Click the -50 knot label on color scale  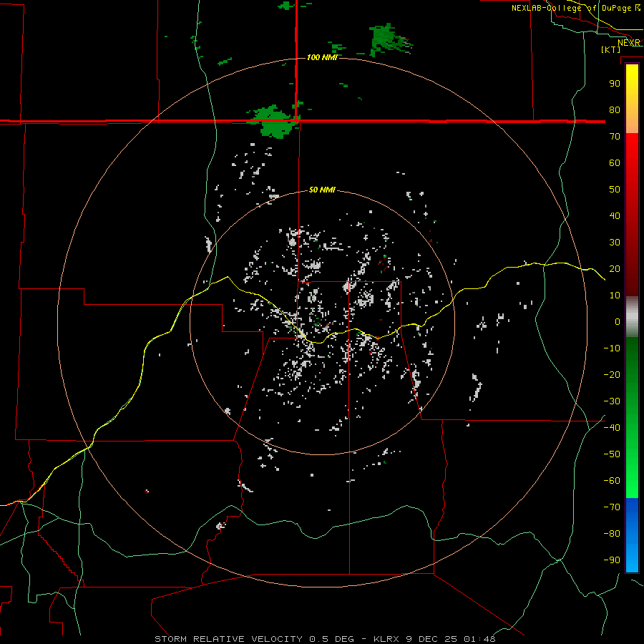click(x=612, y=454)
